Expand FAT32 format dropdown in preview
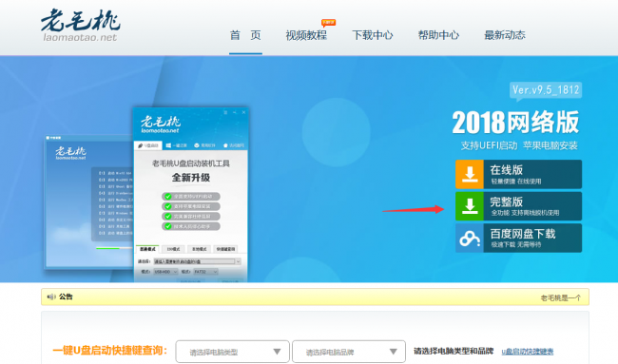618x364 pixels. [x=205, y=272]
